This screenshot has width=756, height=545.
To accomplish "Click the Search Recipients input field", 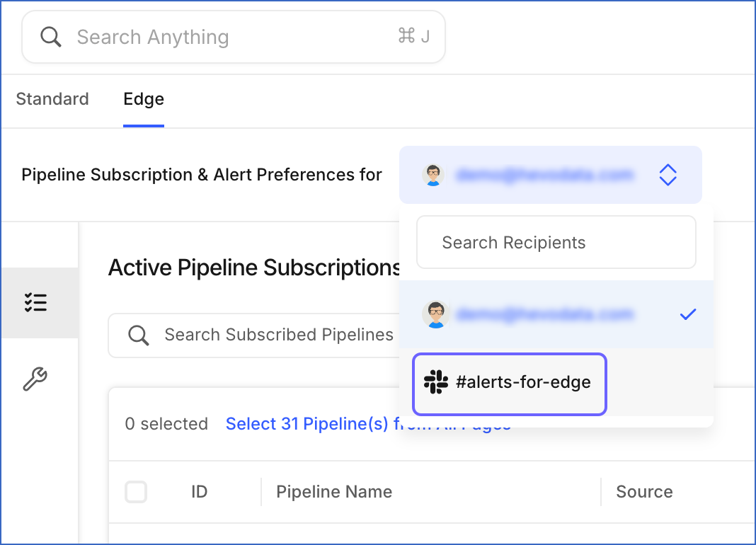I will pos(556,242).
